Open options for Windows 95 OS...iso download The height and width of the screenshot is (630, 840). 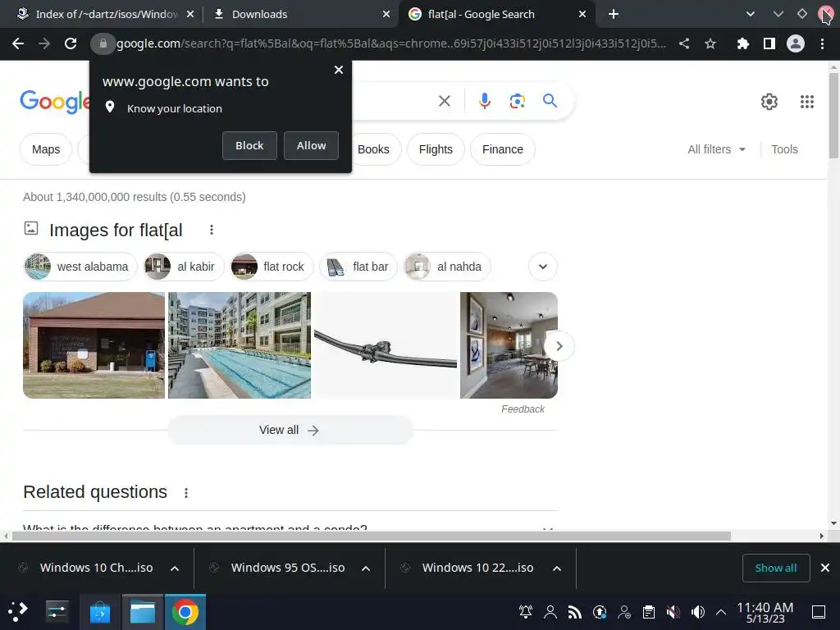coord(366,568)
